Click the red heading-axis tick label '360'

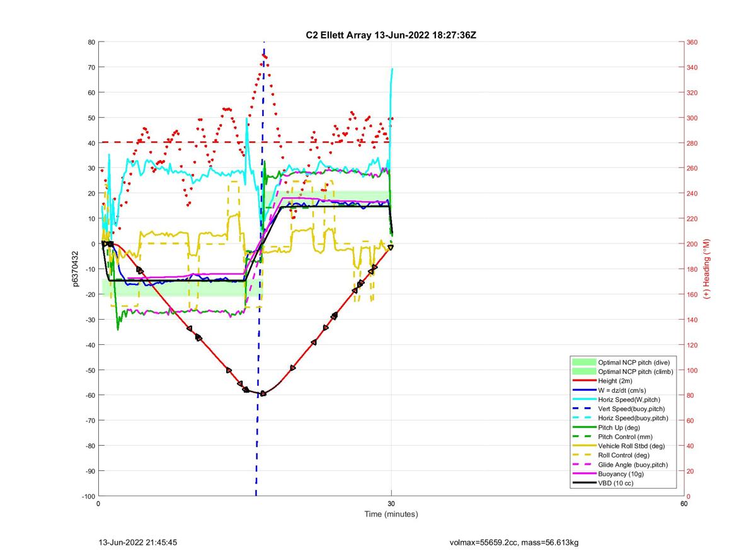[x=692, y=42]
